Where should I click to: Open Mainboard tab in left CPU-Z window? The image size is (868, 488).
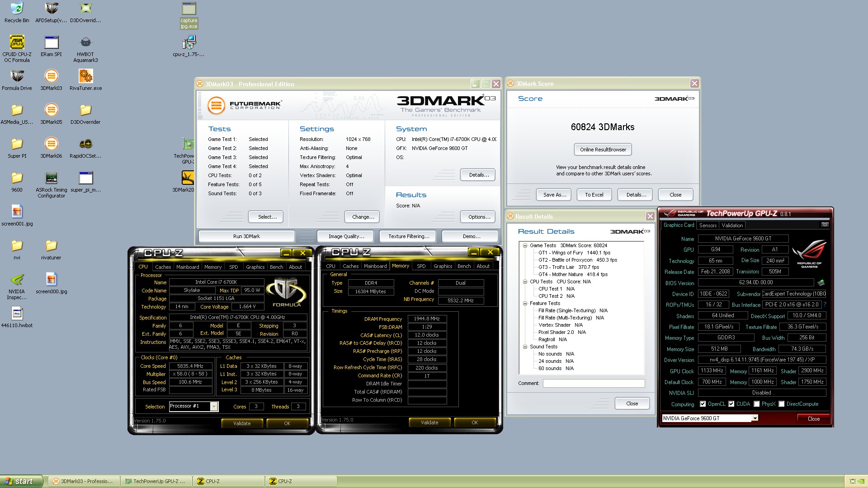coord(188,267)
